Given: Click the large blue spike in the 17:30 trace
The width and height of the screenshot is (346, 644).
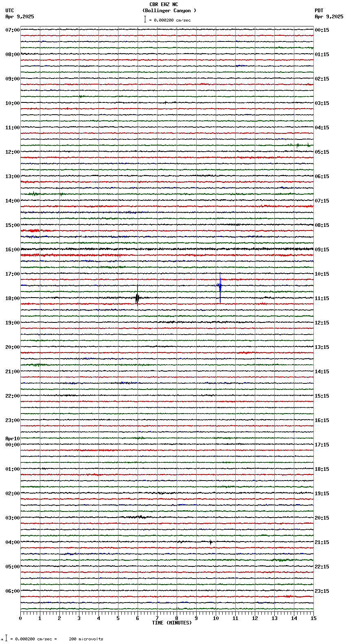Looking at the screenshot, I should [220, 287].
